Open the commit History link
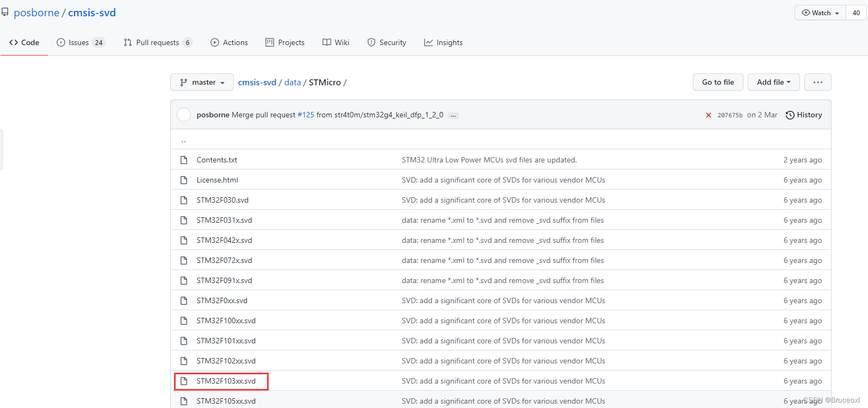This screenshot has width=868, height=408. tap(804, 115)
